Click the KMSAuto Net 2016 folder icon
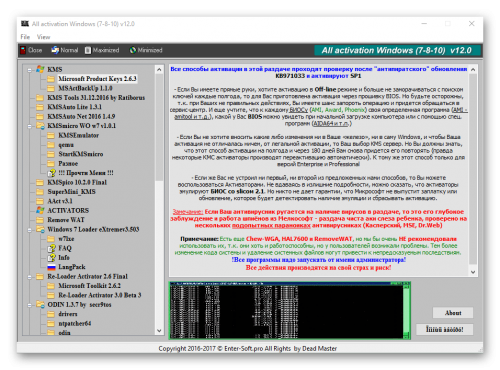The height and width of the screenshot is (370, 500). point(40,116)
